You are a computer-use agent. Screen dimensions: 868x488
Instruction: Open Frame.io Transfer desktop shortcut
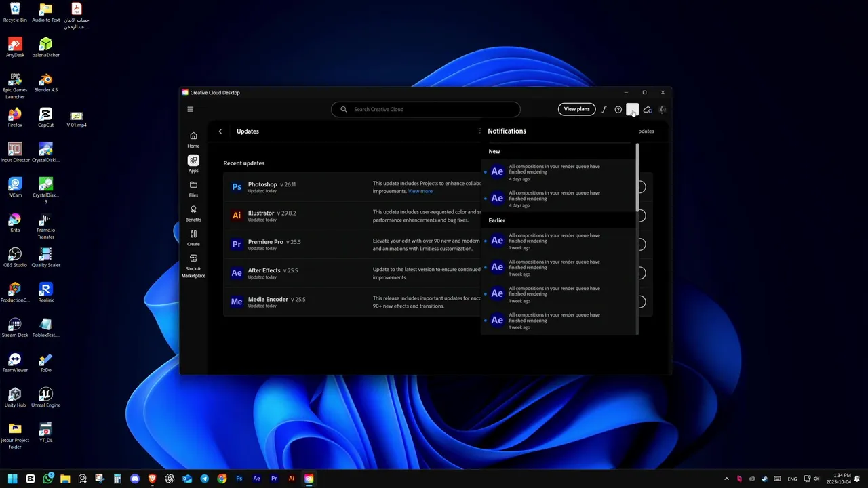pyautogui.click(x=45, y=226)
